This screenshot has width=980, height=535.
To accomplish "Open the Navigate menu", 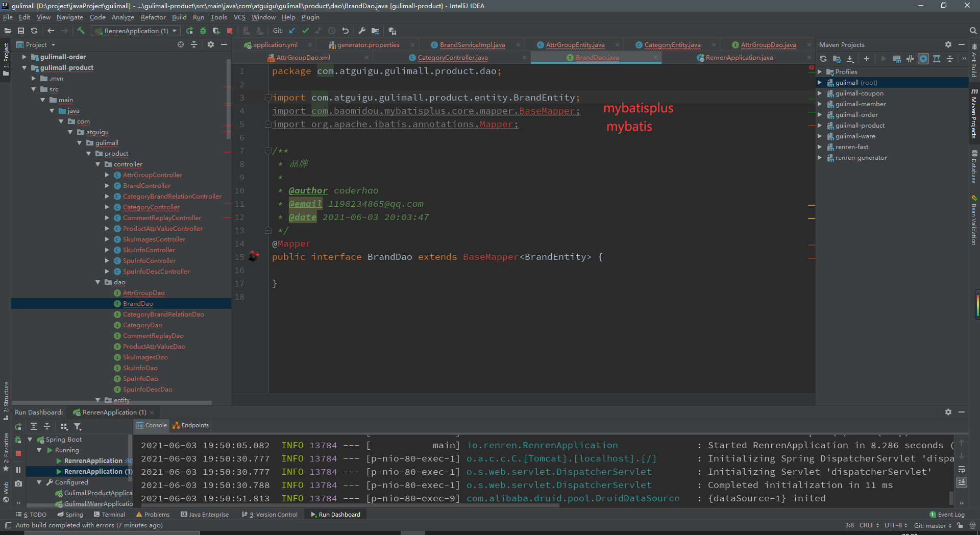I will pyautogui.click(x=69, y=17).
